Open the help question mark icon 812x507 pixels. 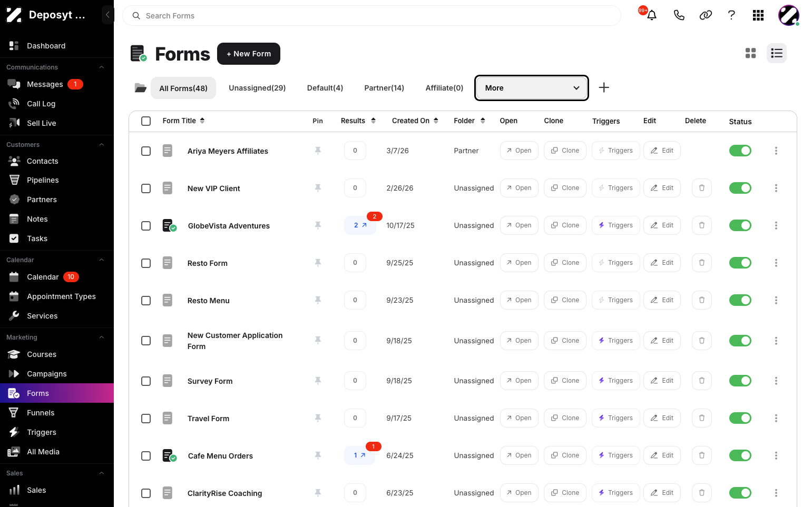(731, 15)
